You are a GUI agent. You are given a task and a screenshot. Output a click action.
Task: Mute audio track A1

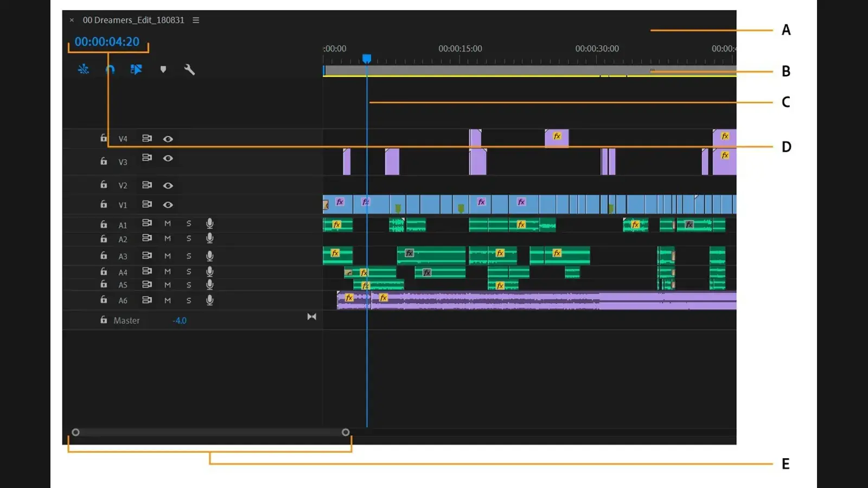168,223
